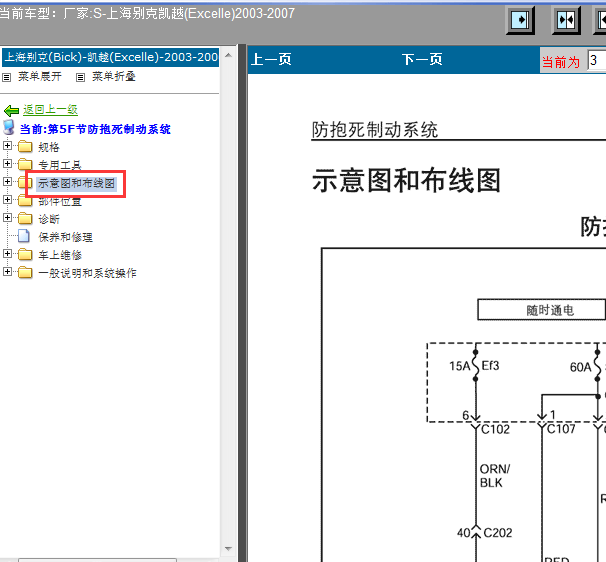Click the C202 connector label in the diagram
This screenshot has width=606, height=562.
click(x=498, y=533)
